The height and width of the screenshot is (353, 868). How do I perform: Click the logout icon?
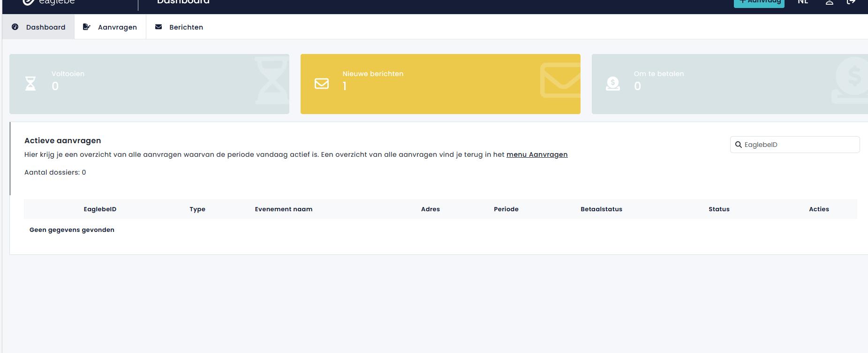[851, 2]
